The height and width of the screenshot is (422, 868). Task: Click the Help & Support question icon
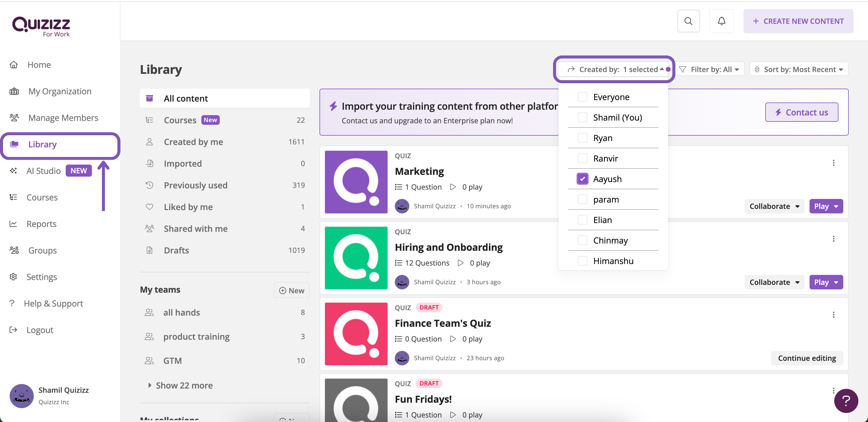coord(12,303)
